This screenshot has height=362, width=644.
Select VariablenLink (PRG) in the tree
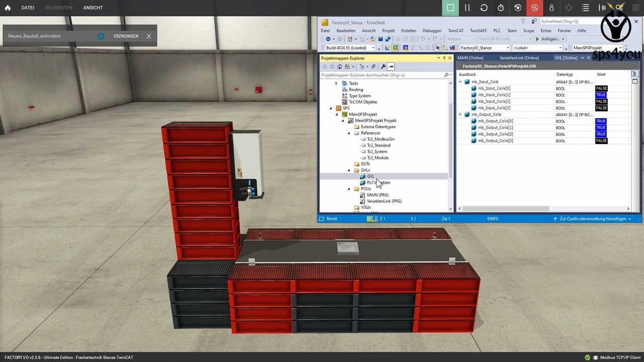point(384,201)
